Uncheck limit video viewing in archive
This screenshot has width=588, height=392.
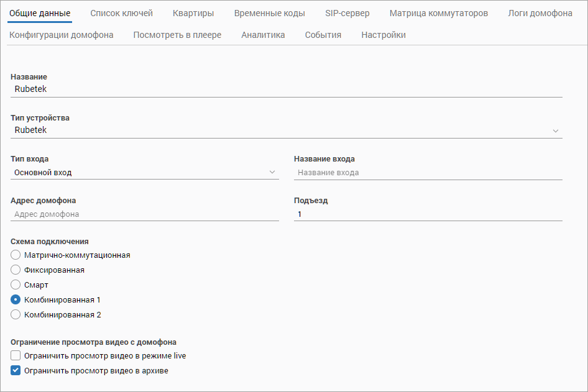tap(16, 371)
